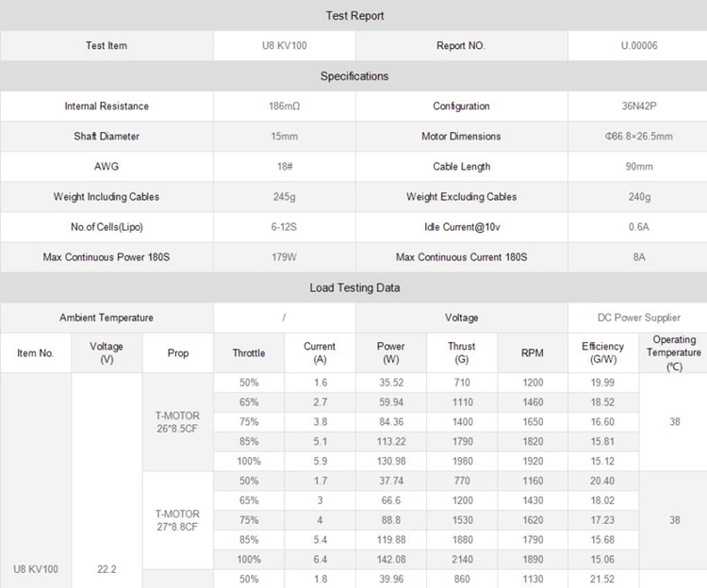707x588 pixels.
Task: Select efficiency value '19.99'
Action: click(x=602, y=383)
